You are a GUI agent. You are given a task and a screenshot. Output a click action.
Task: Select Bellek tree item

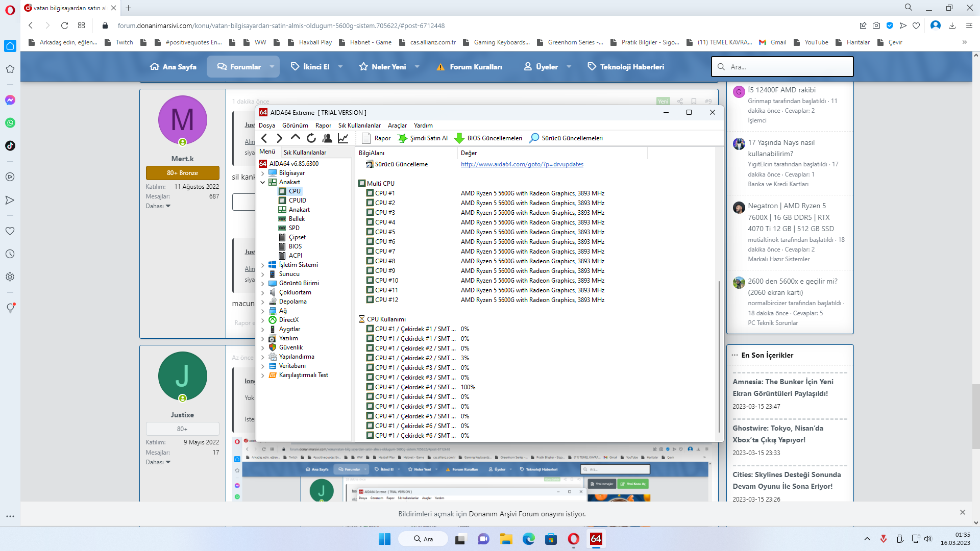coord(297,219)
